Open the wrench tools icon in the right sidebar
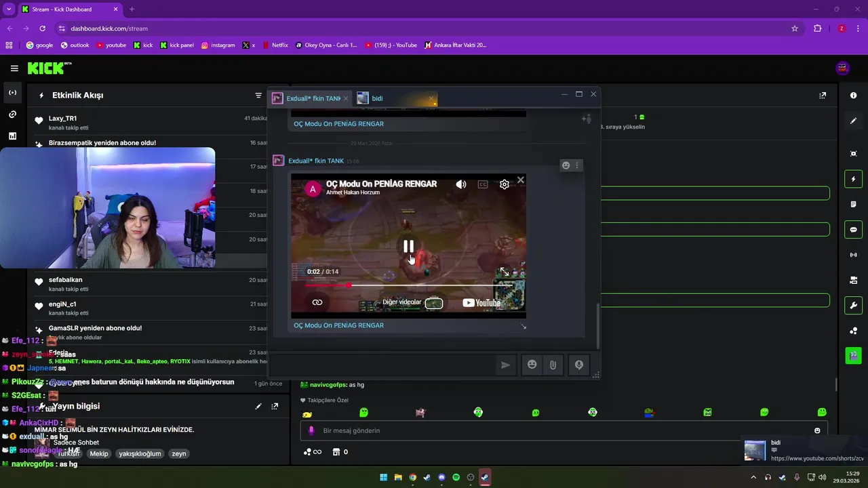Screen dimensions: 868x488 (x=853, y=305)
